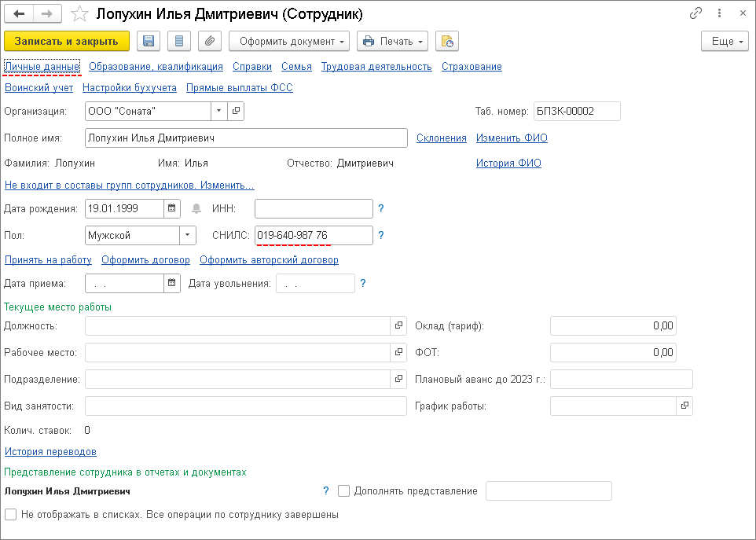Open the 'Еще' more actions menu
The image size is (756, 540).
(x=724, y=42)
